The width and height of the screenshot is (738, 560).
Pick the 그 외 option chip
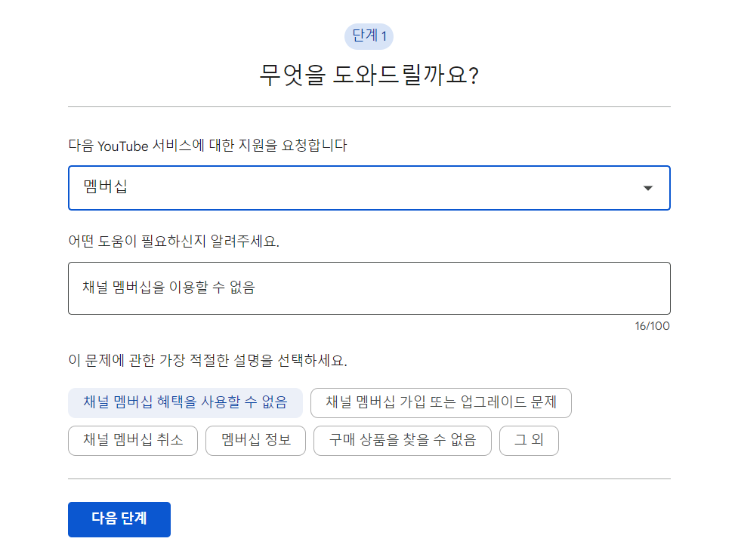529,441
